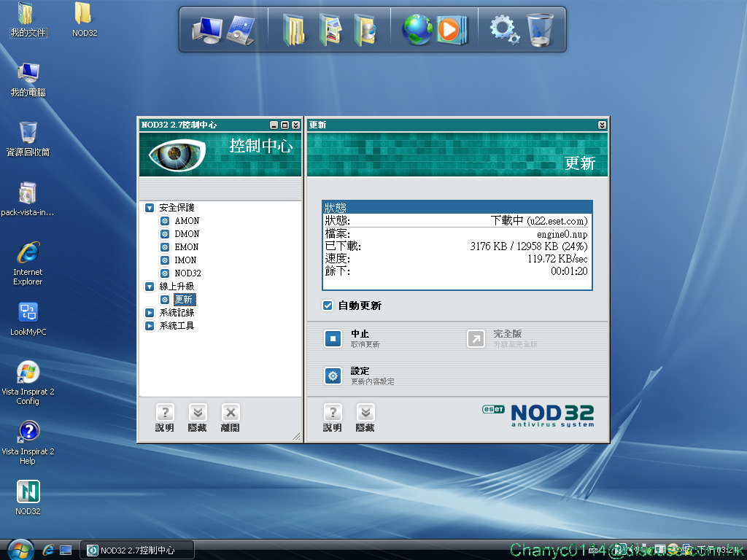The width and height of the screenshot is (747, 560).
Task: Open the pictures folder icon in dock
Action: [330, 30]
